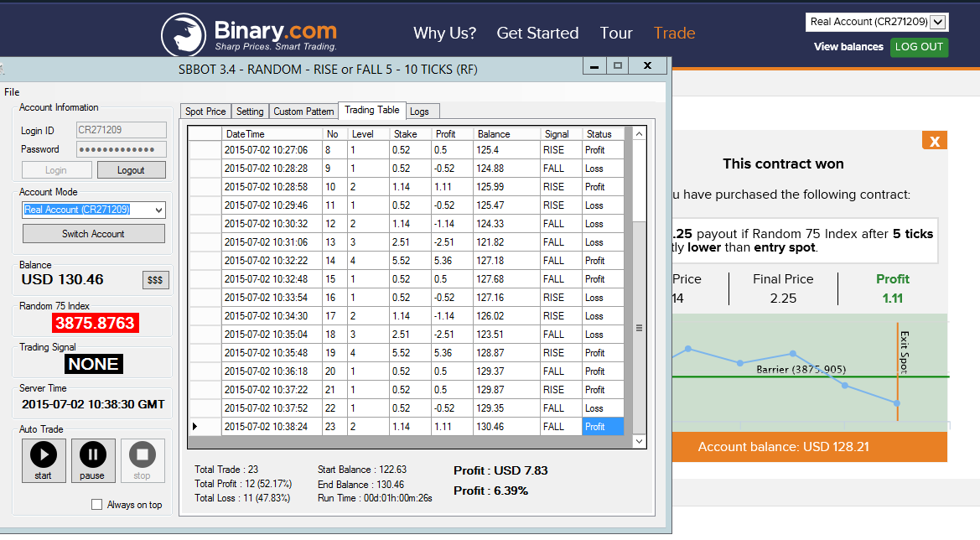Screen dimensions: 980x540
Task: Close the contract won popup with X
Action: [935, 141]
